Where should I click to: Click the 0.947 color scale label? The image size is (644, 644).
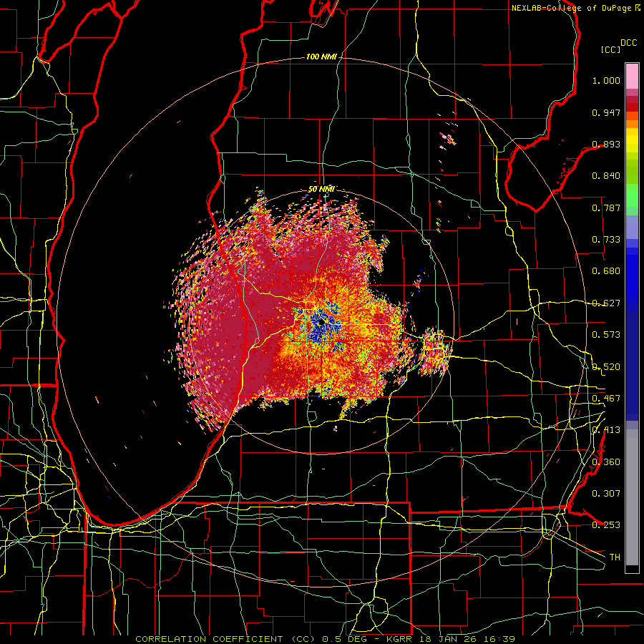(x=606, y=112)
